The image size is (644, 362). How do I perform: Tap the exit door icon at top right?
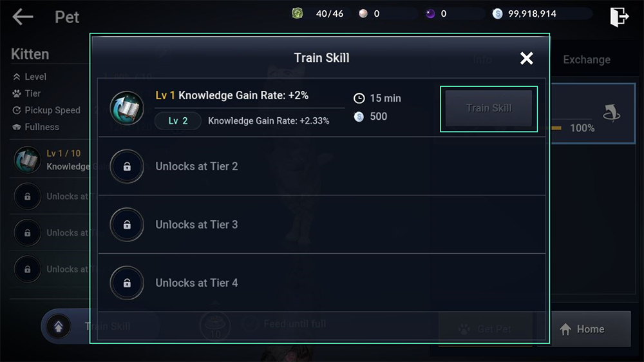(x=619, y=17)
